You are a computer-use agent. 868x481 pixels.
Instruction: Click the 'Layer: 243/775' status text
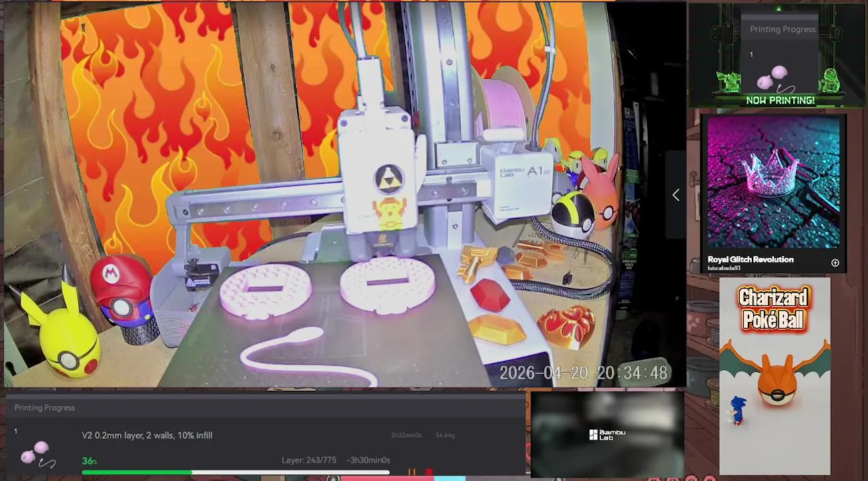tap(308, 460)
